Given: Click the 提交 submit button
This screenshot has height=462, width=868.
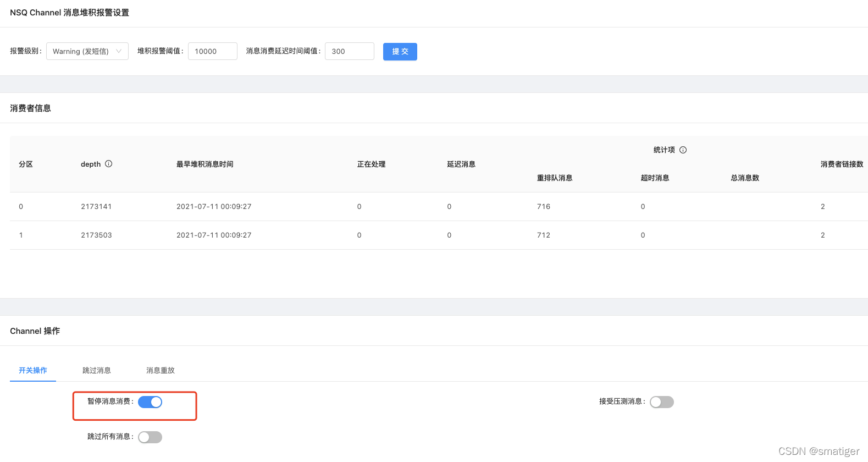Looking at the screenshot, I should pos(400,52).
